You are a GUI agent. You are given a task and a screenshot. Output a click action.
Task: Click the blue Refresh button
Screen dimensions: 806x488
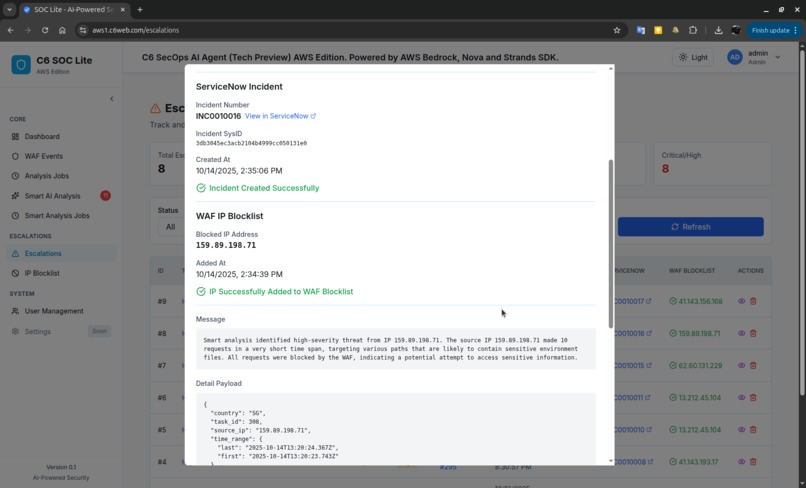[x=690, y=227]
